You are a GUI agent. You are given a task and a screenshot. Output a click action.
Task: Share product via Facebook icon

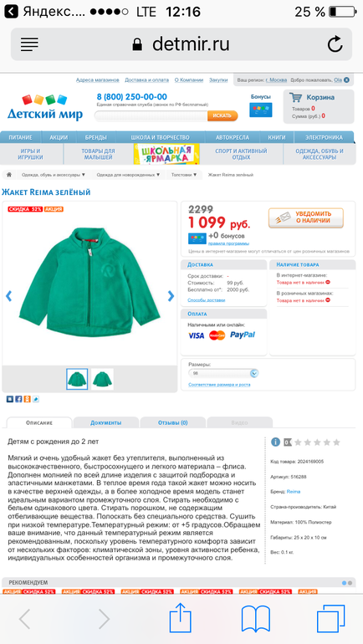coord(18,399)
